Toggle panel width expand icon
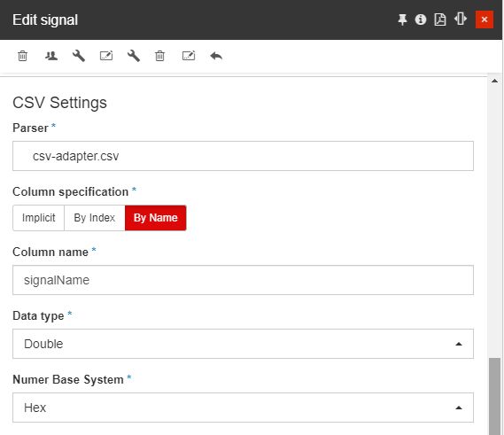 [x=461, y=19]
